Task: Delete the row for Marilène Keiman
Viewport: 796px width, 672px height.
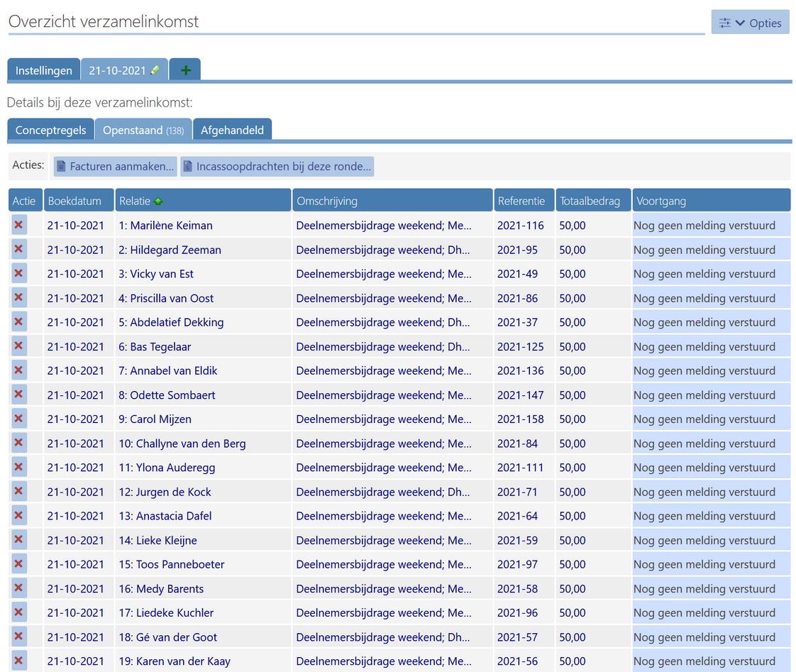Action: pos(18,225)
